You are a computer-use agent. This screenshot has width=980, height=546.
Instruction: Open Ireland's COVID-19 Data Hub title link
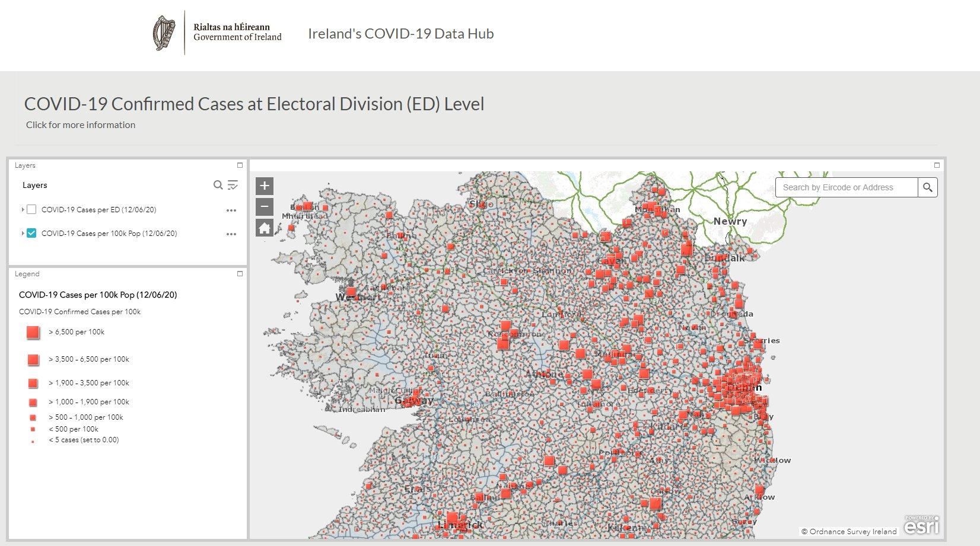point(400,34)
